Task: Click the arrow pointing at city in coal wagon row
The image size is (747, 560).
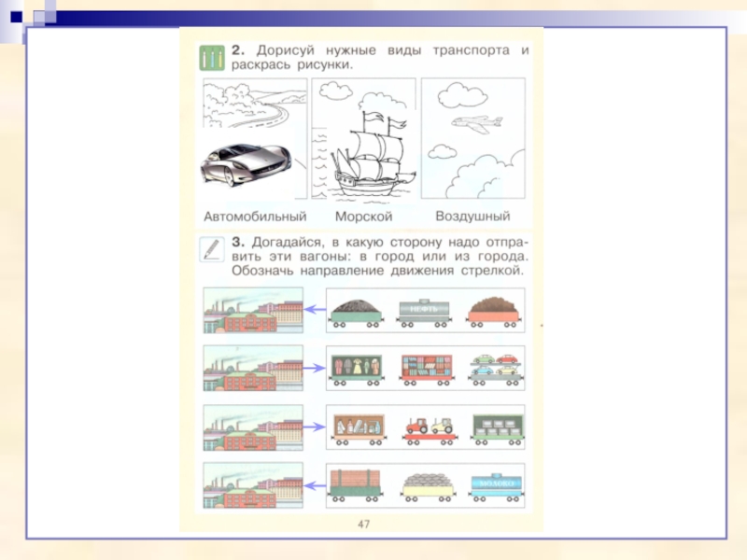Action: [x=315, y=310]
